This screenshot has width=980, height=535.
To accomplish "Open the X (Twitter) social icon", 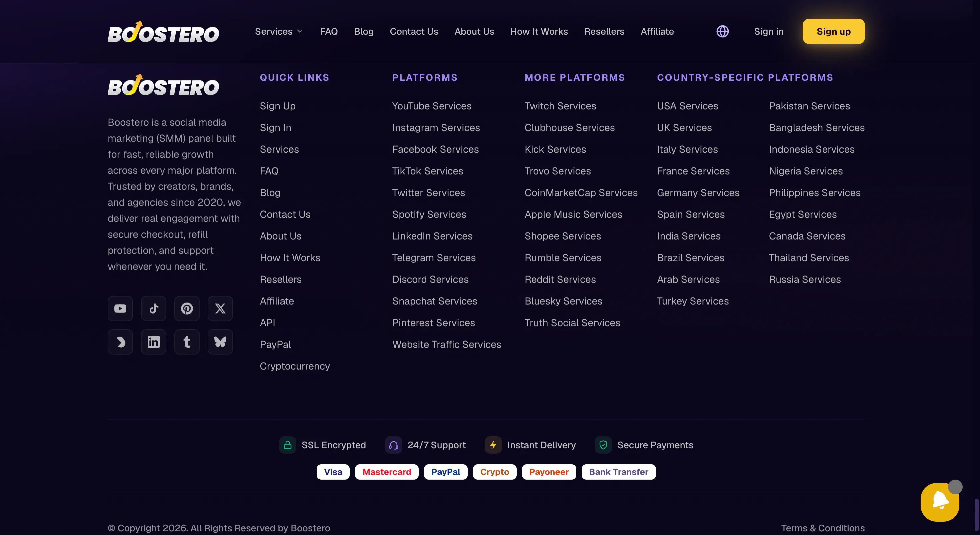I will [x=220, y=309].
